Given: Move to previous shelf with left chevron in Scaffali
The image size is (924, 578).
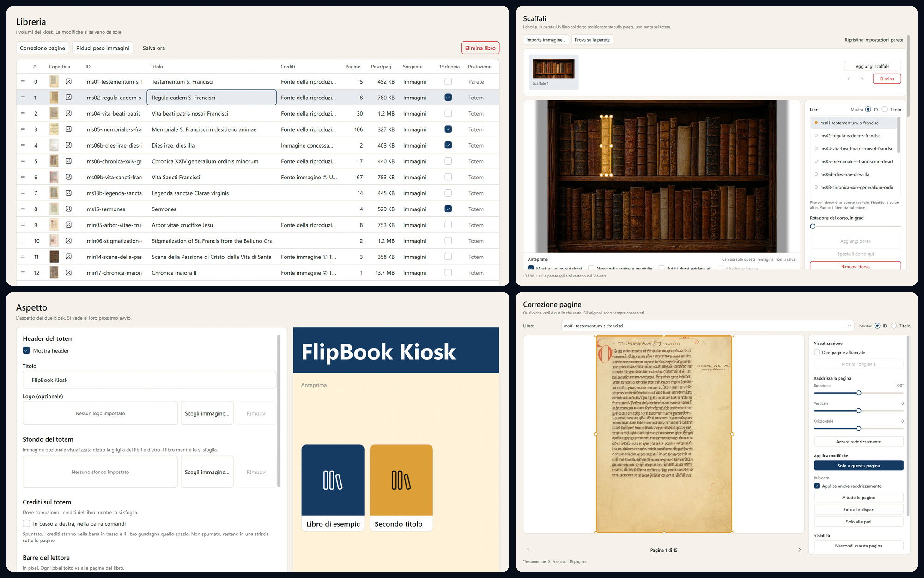Looking at the screenshot, I should (x=849, y=79).
